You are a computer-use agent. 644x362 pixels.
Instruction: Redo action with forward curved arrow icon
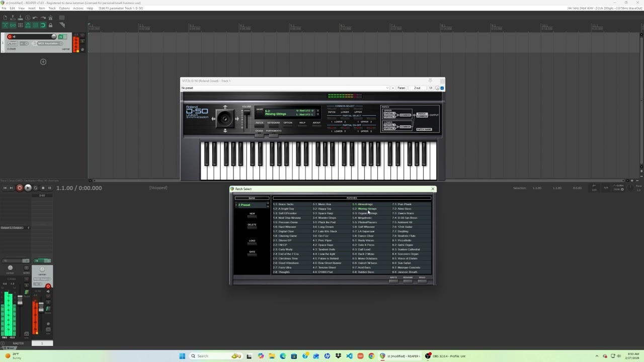[43, 18]
